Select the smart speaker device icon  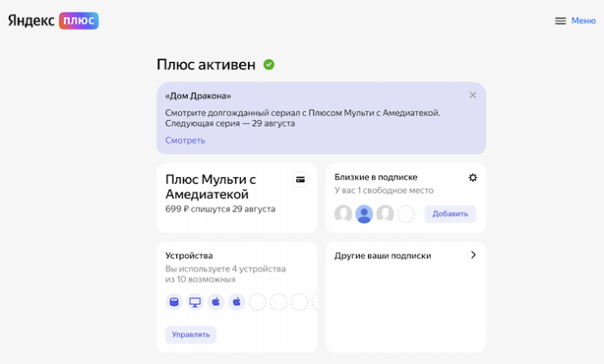(x=174, y=302)
